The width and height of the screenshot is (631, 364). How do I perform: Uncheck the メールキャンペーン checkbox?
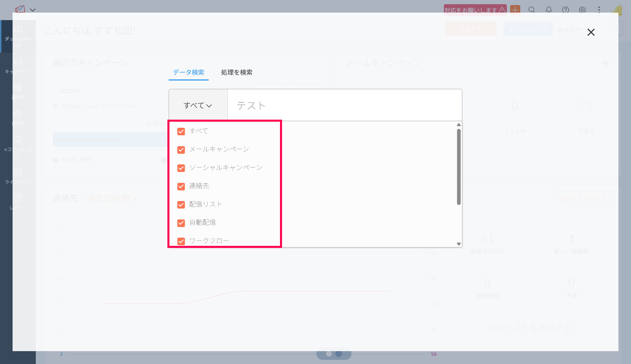click(x=181, y=150)
